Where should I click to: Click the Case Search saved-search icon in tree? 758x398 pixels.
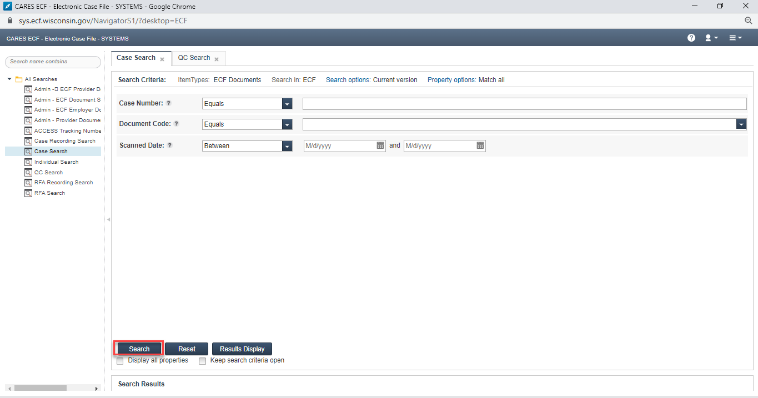pyautogui.click(x=28, y=151)
